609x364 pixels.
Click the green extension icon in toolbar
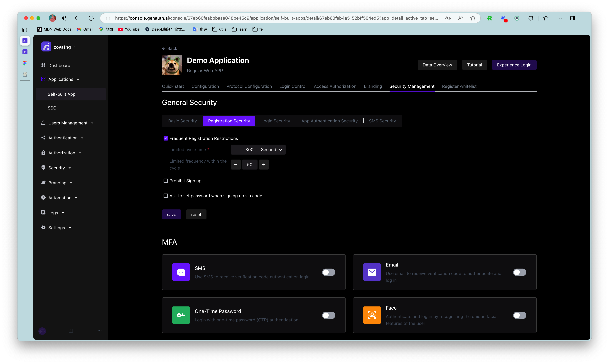click(489, 18)
